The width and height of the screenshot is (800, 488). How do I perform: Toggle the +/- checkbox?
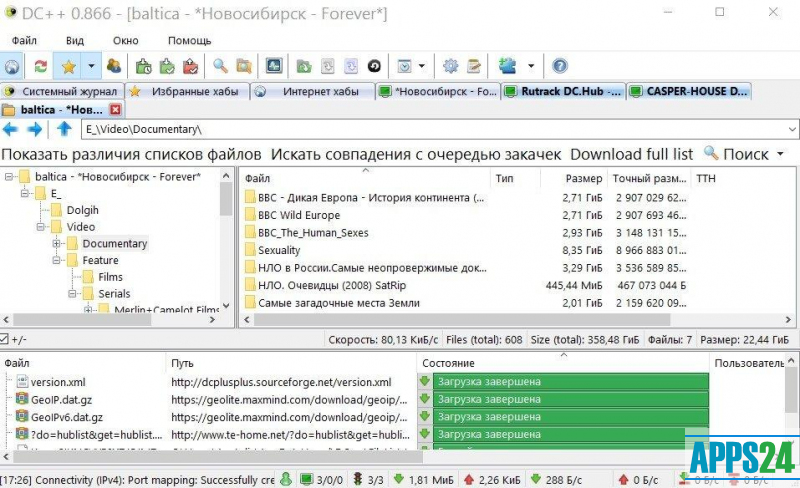tap(4, 339)
